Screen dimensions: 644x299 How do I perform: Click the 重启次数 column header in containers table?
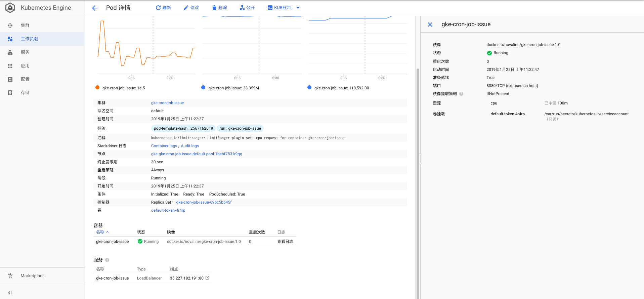[257, 232]
